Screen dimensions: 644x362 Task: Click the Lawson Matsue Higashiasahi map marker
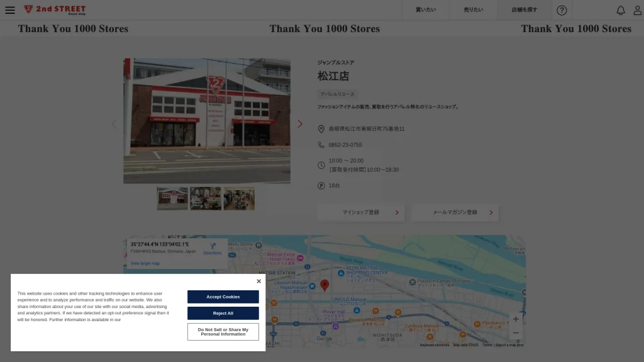click(x=312, y=286)
